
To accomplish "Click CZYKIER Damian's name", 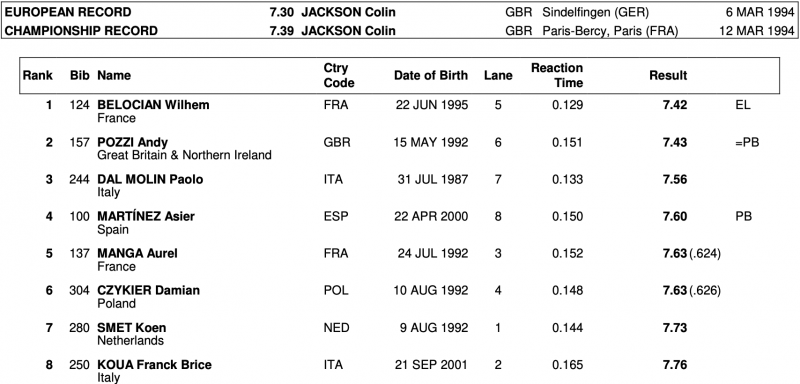I will pos(148,291).
